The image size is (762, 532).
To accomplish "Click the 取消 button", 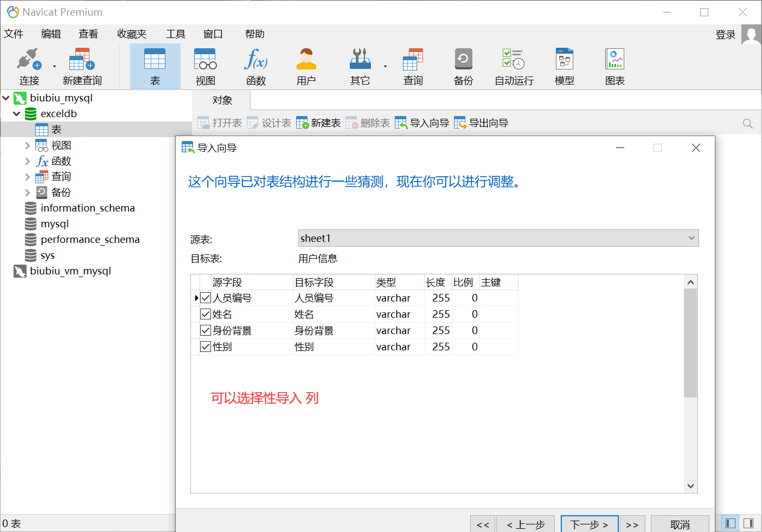I will tap(680, 524).
